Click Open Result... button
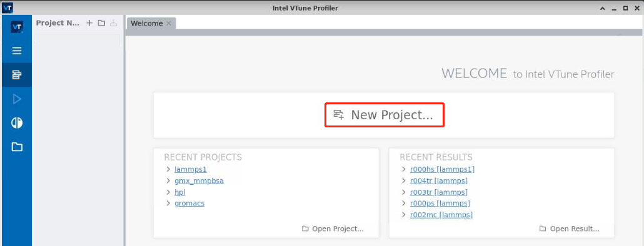Viewport: 644px width, 246px height. [569, 229]
